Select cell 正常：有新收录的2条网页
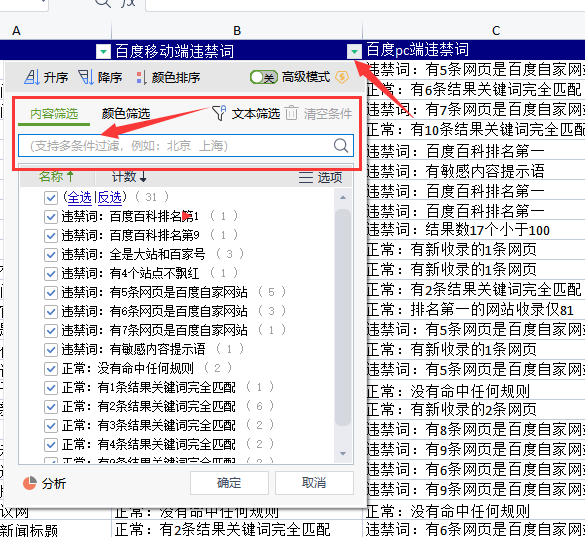The width and height of the screenshot is (585, 537). point(474,410)
